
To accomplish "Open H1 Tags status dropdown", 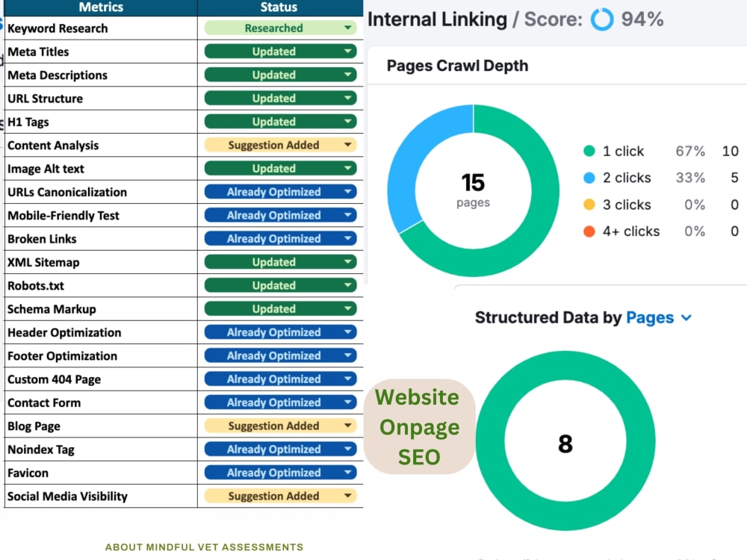I will coord(281,122).
